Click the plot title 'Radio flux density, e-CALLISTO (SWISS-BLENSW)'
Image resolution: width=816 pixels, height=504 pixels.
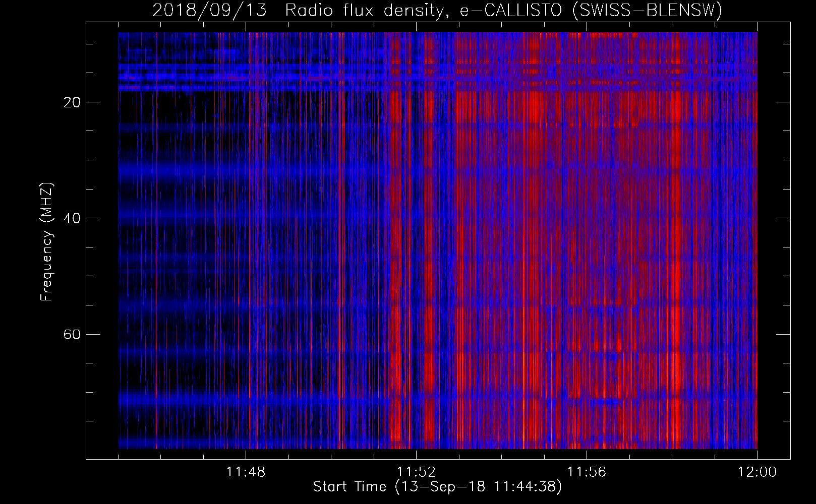coord(504,10)
